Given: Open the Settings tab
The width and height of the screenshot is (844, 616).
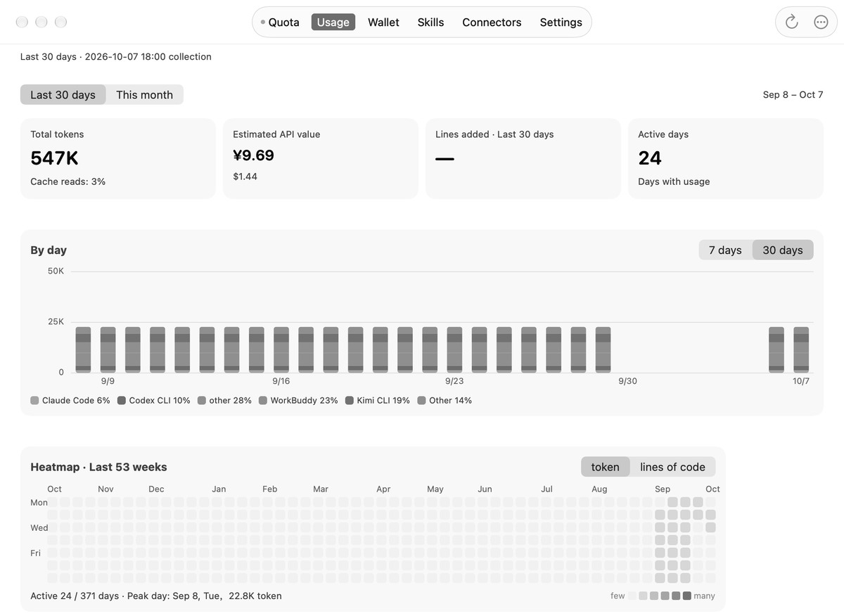Looking at the screenshot, I should (561, 22).
